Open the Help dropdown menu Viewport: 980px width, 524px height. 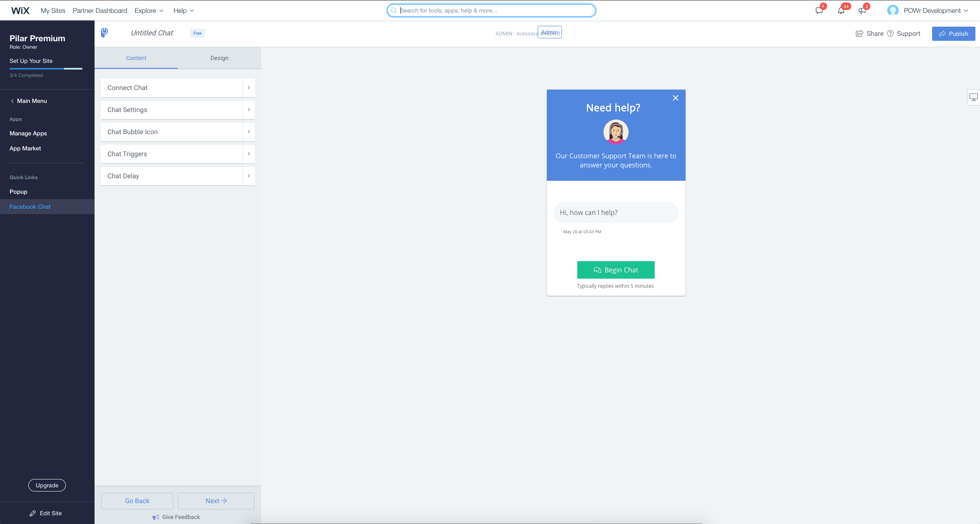pyautogui.click(x=183, y=10)
